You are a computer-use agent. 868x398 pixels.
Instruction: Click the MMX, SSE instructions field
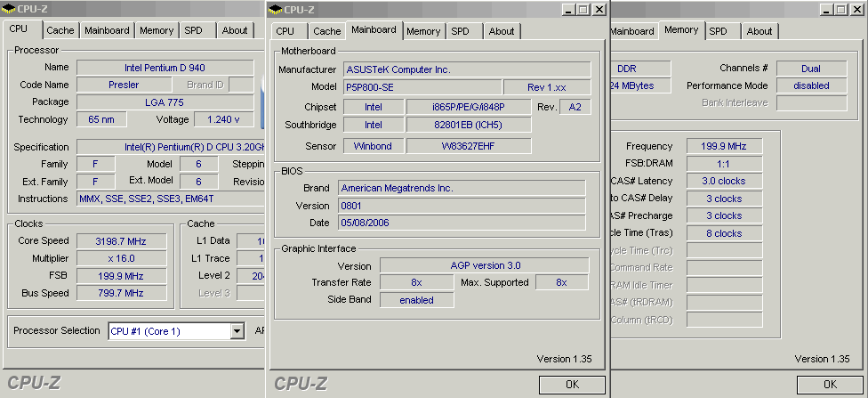pyautogui.click(x=171, y=199)
